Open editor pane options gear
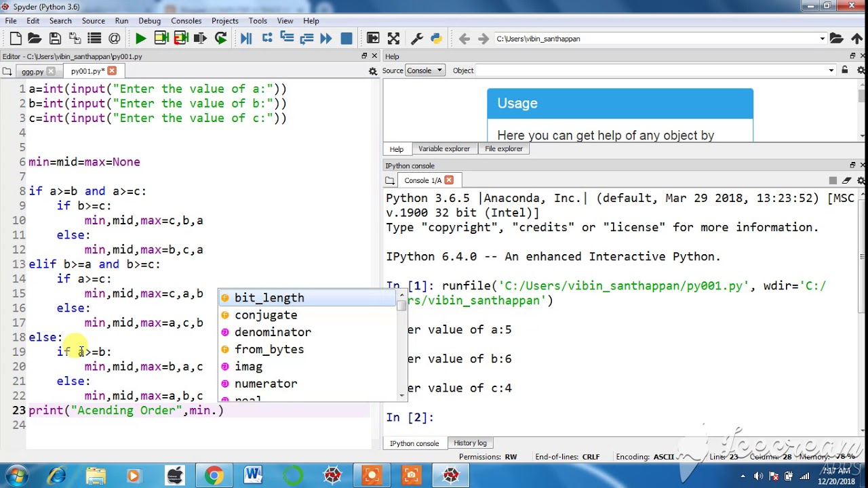Screen dimensions: 868x488 pos(372,71)
